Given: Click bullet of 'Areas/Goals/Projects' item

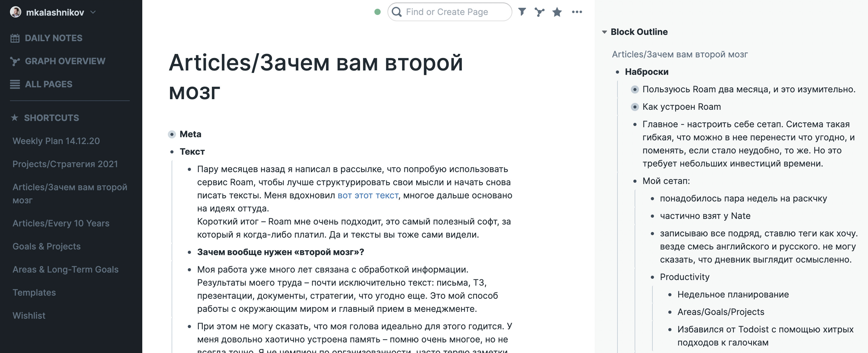Looking at the screenshot, I should click(x=670, y=312).
